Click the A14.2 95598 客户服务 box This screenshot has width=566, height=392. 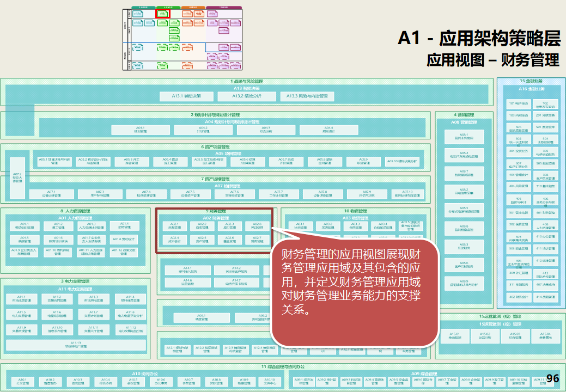[236, 270]
